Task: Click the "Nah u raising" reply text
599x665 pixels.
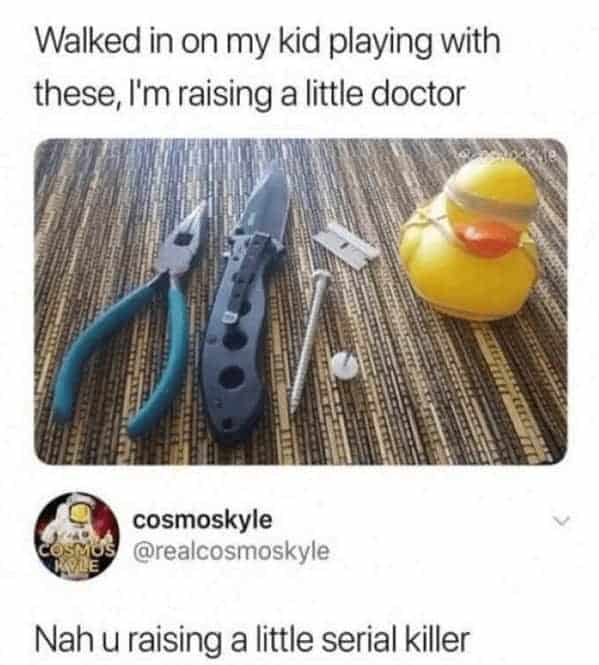Action: [129, 640]
